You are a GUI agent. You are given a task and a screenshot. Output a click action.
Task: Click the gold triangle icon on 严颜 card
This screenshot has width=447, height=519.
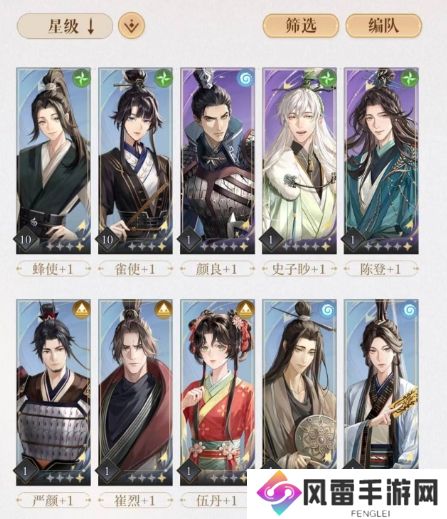82,310
